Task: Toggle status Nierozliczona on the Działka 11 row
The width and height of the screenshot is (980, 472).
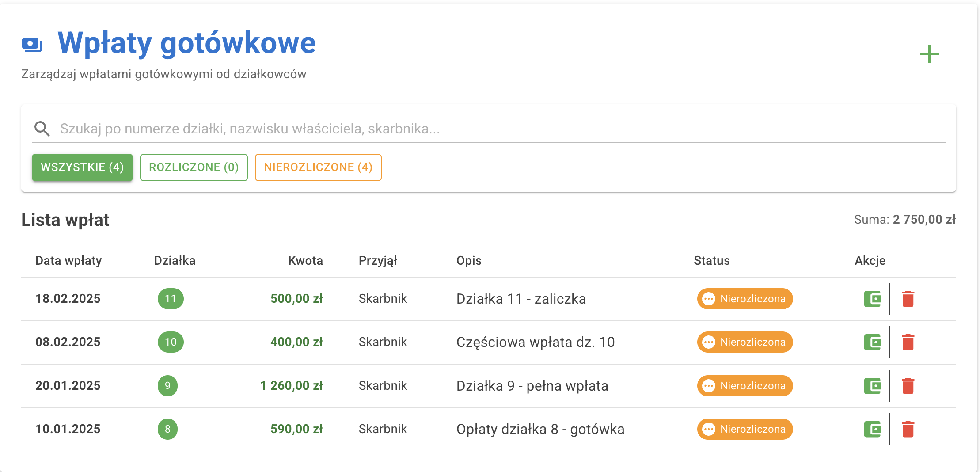Action: tap(744, 298)
